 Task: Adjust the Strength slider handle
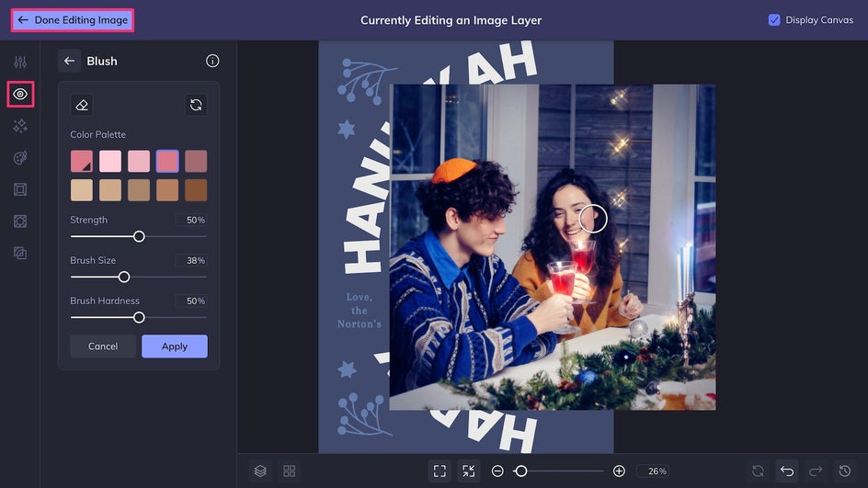(139, 236)
